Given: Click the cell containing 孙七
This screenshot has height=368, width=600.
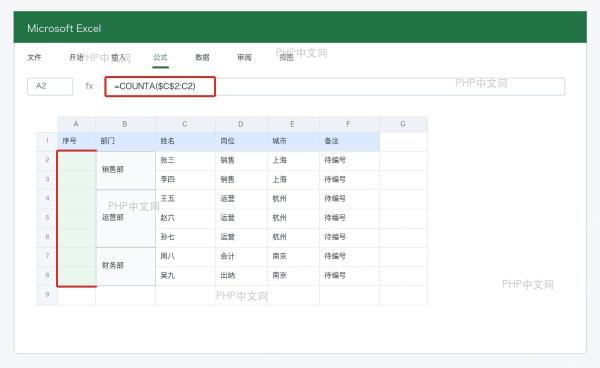Looking at the screenshot, I should (185, 237).
